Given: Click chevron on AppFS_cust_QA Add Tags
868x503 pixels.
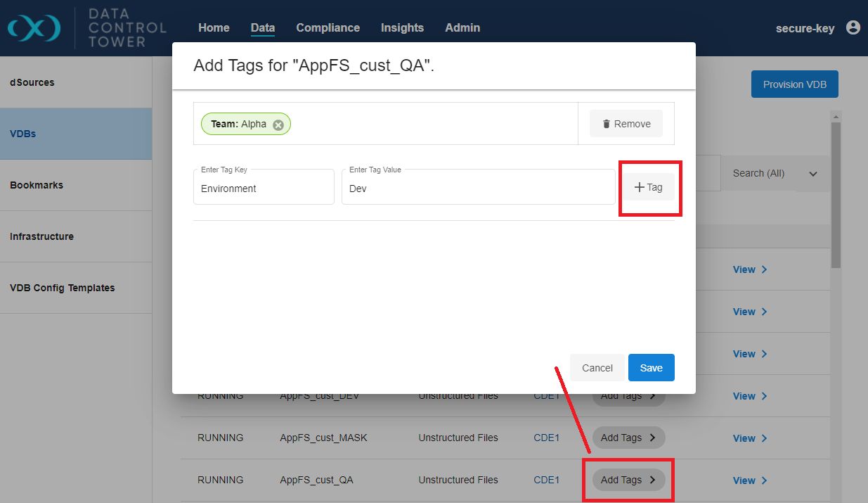Looking at the screenshot, I should pyautogui.click(x=652, y=480).
